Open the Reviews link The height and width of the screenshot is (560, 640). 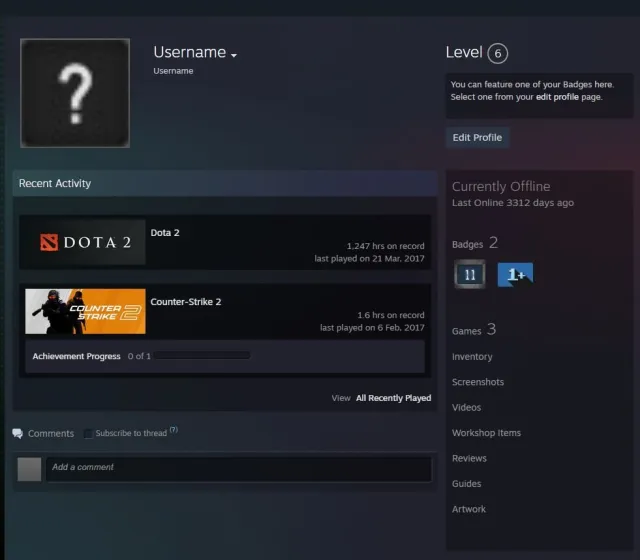[x=469, y=458]
